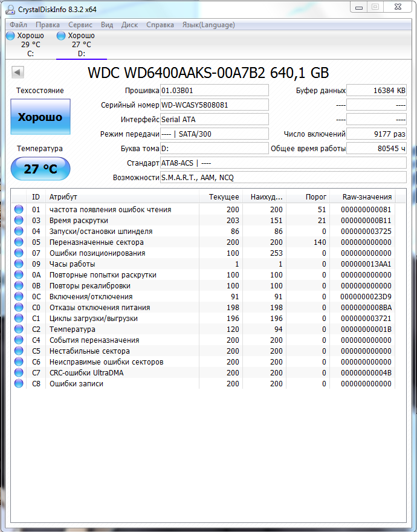Select the C: disk at 29 °C
The image size is (417, 532).
point(31,45)
